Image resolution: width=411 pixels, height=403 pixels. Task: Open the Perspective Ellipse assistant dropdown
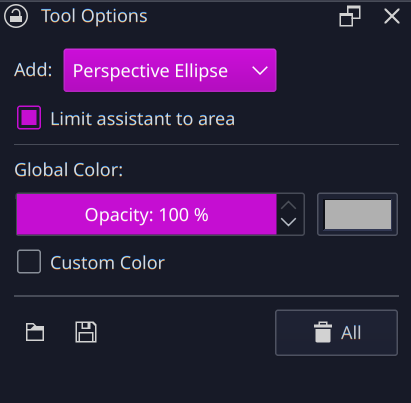[x=170, y=70]
